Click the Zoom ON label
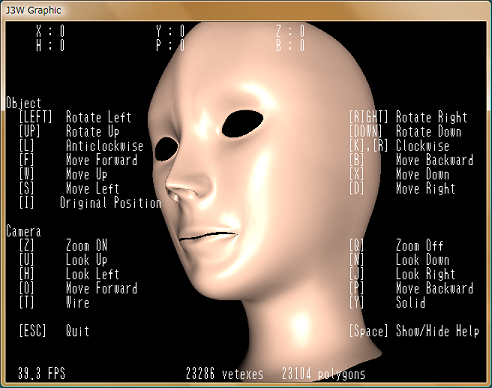Screen dimensions: 492x388 point(87,246)
